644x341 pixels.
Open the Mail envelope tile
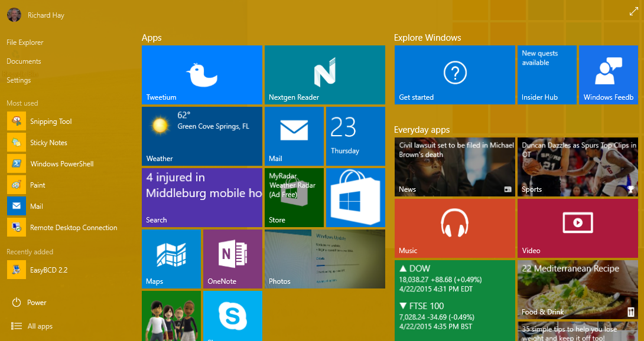tap(294, 136)
